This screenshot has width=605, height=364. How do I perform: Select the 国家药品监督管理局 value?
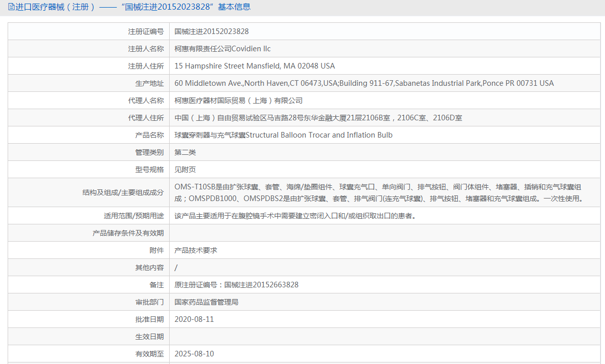pyautogui.click(x=206, y=302)
